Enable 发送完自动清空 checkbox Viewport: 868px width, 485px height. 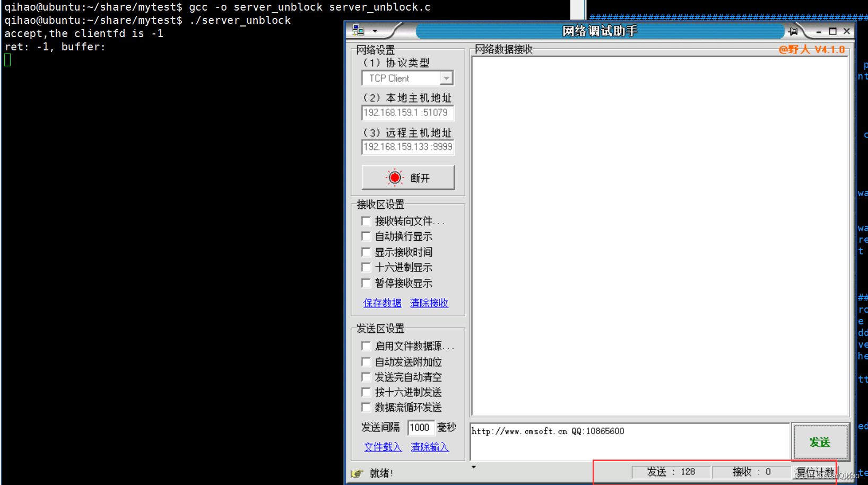coord(366,377)
